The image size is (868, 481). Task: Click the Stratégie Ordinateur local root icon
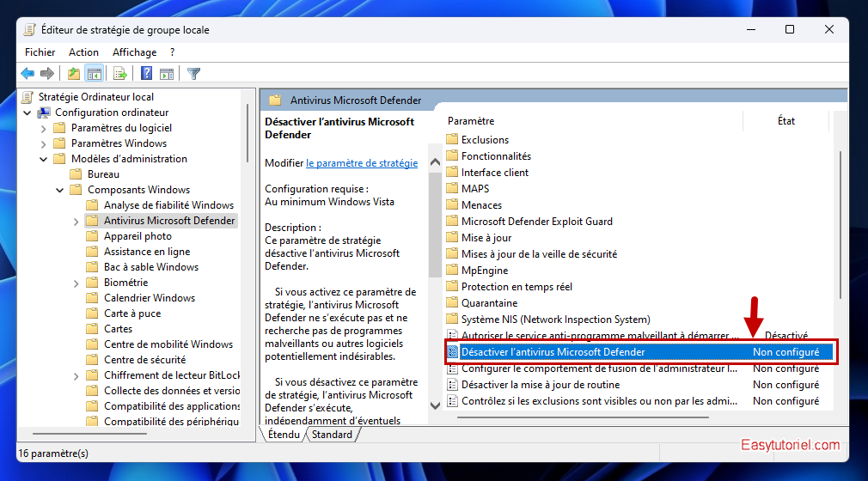tap(28, 97)
